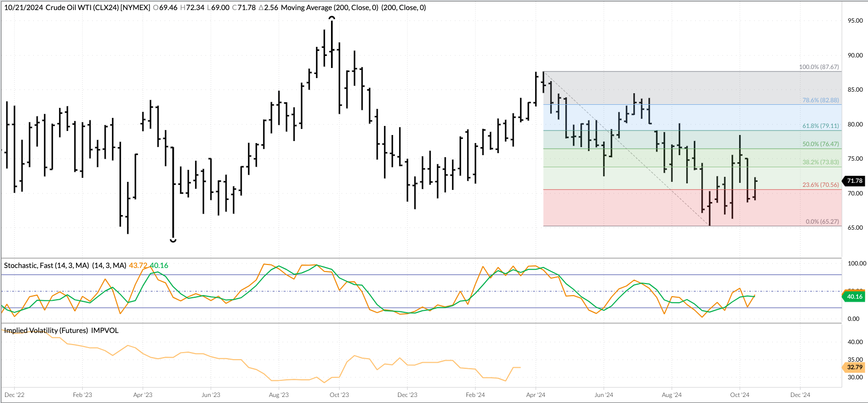Screen dimensions: 868x403
Task: Click the low marker below the price trough
Action: 173,240
